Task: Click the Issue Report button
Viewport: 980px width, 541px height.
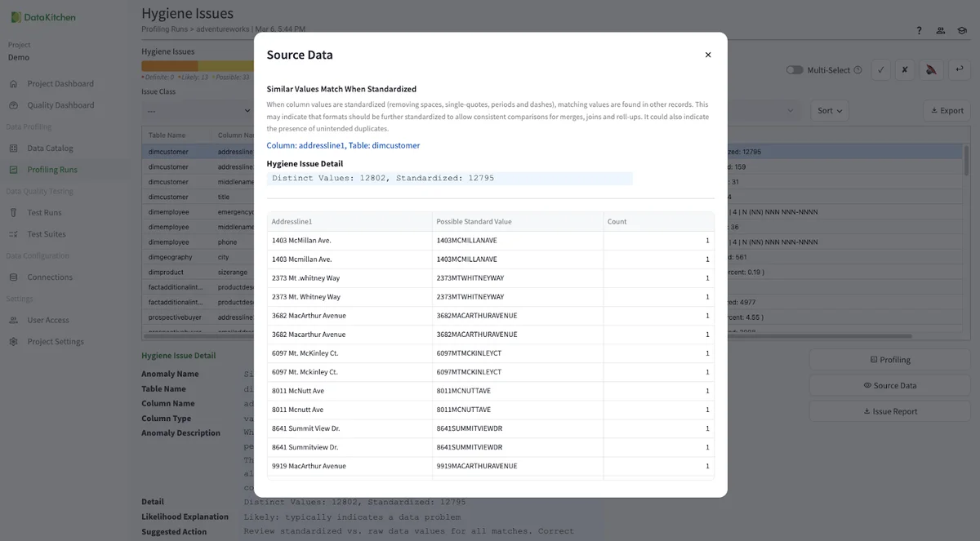Action: (x=889, y=411)
